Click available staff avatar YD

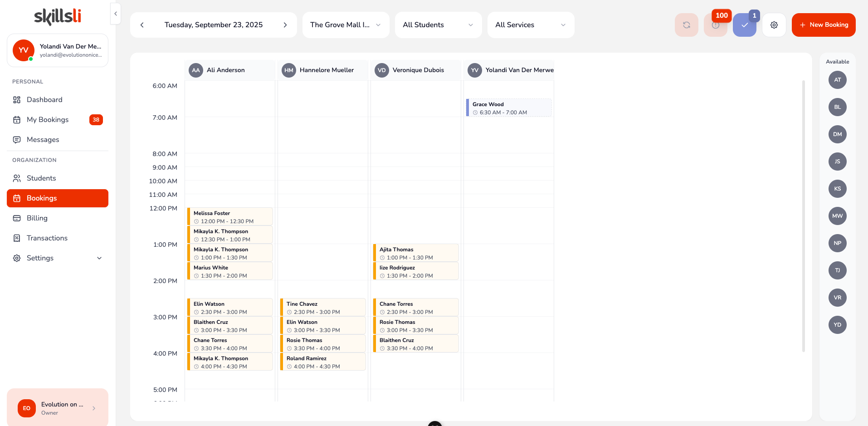click(x=837, y=325)
